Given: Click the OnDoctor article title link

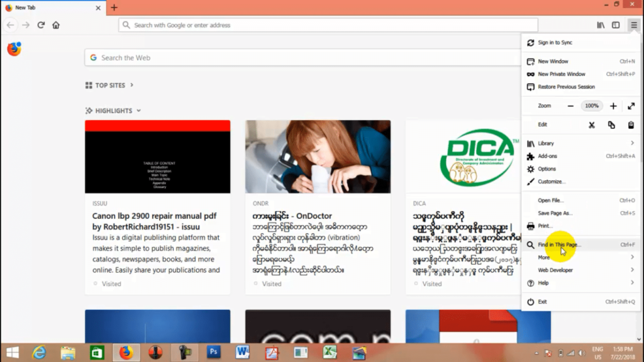Looking at the screenshot, I should tap(292, 216).
